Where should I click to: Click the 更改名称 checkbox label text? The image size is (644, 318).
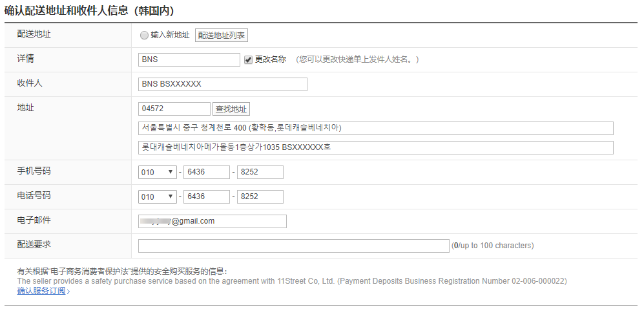tap(271, 59)
